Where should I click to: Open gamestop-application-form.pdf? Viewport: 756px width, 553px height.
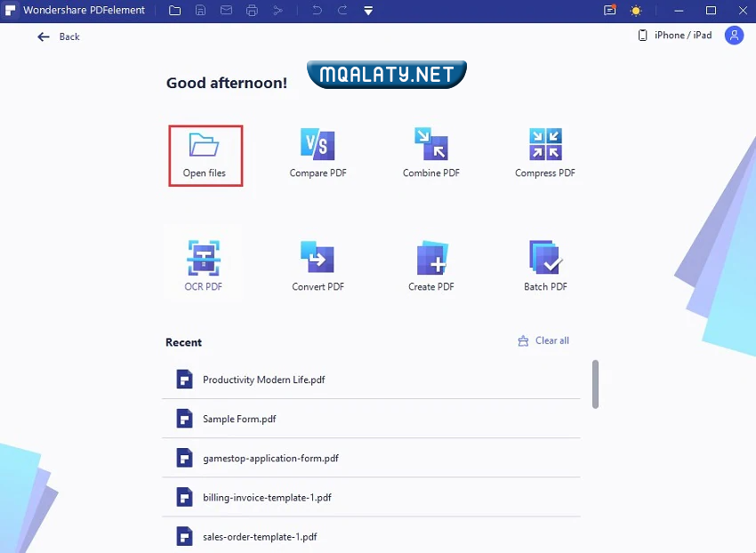tap(371, 458)
